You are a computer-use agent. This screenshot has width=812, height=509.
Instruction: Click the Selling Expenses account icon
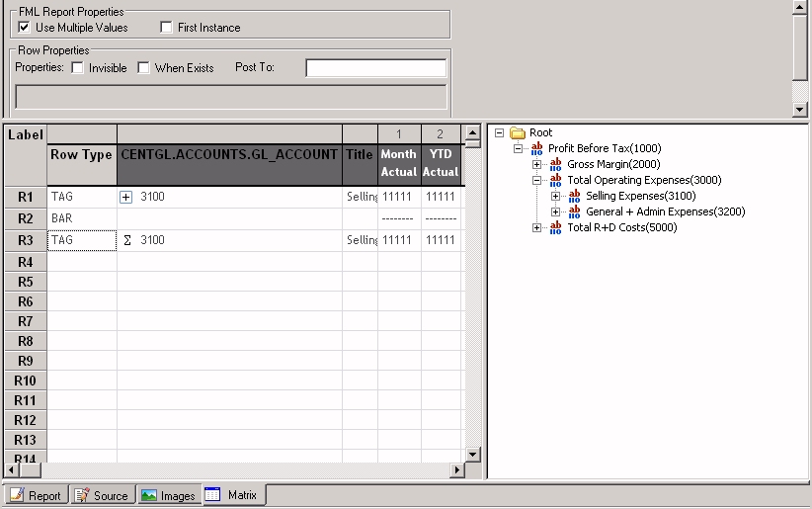[x=574, y=197]
